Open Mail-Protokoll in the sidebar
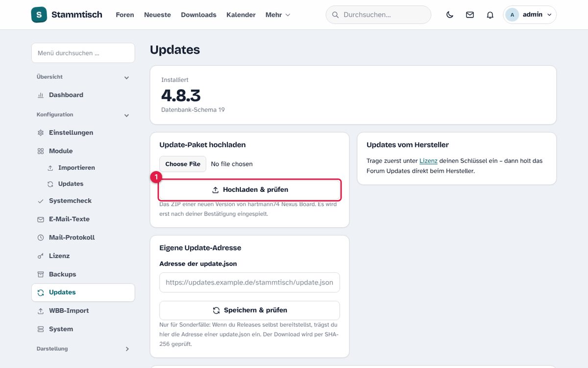Image resolution: width=588 pixels, height=368 pixels. [83, 237]
